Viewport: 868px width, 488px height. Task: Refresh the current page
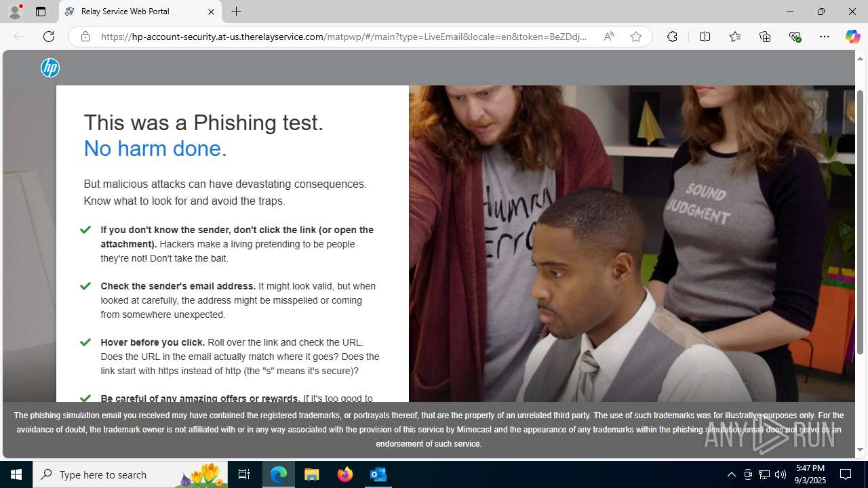(49, 37)
